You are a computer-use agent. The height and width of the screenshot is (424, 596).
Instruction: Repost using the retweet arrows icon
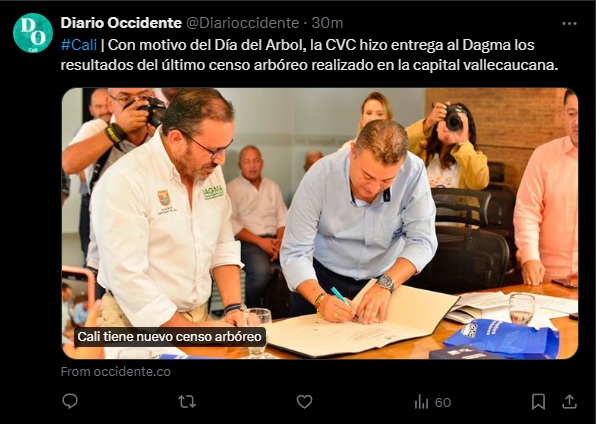(187, 402)
